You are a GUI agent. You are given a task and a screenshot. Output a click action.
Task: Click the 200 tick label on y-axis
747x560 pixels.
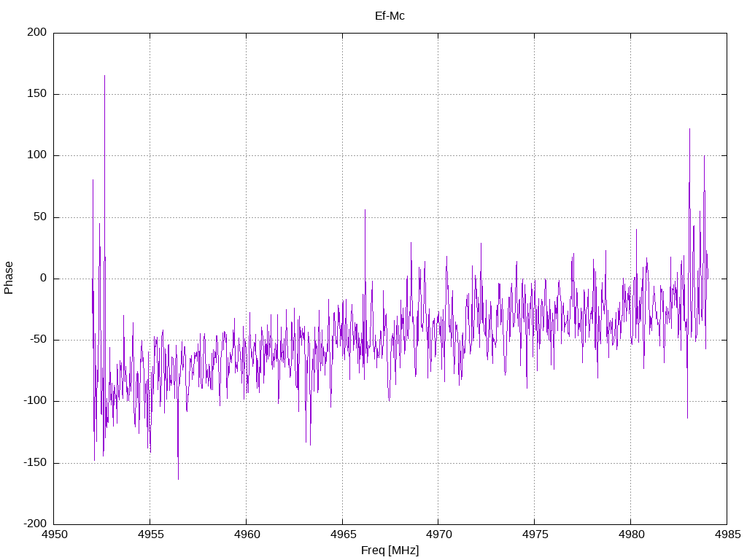[x=37, y=32]
